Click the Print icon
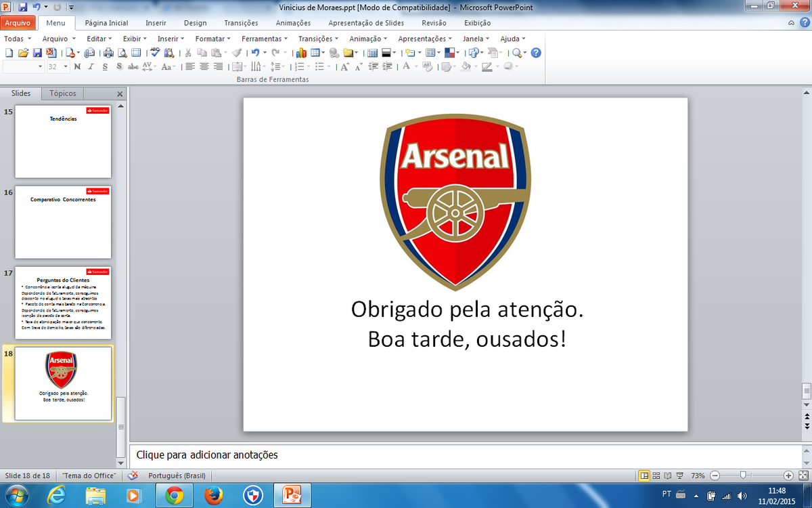812x508 pixels. tap(108, 53)
